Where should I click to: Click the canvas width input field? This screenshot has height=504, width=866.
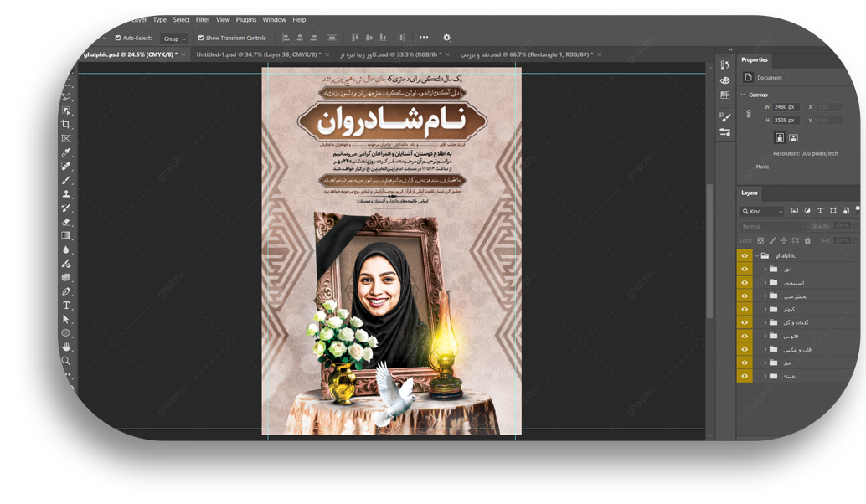click(x=786, y=107)
